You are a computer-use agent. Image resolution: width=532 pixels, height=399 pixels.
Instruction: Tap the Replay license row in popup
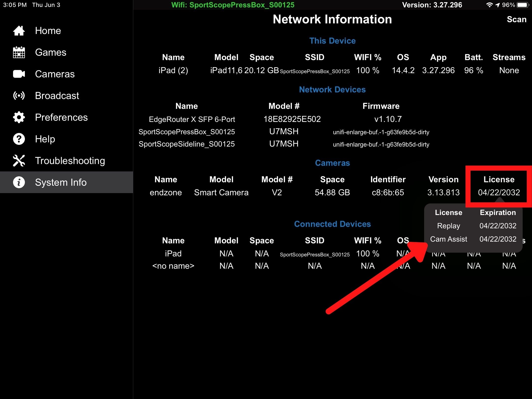point(473,226)
